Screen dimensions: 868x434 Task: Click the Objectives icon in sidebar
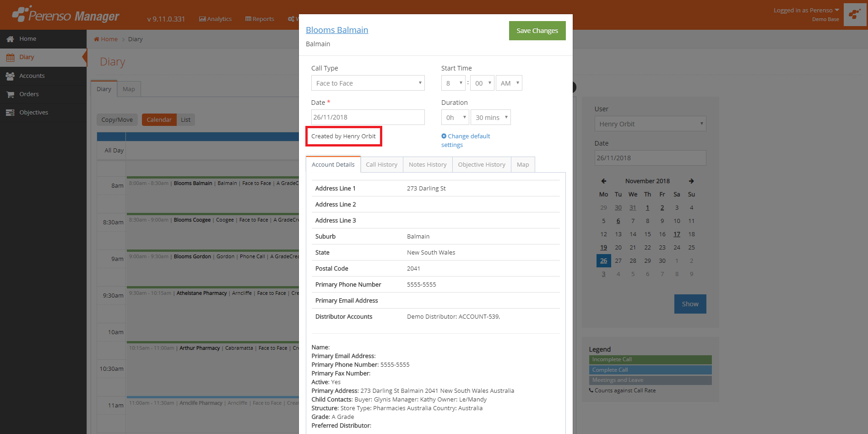10,113
